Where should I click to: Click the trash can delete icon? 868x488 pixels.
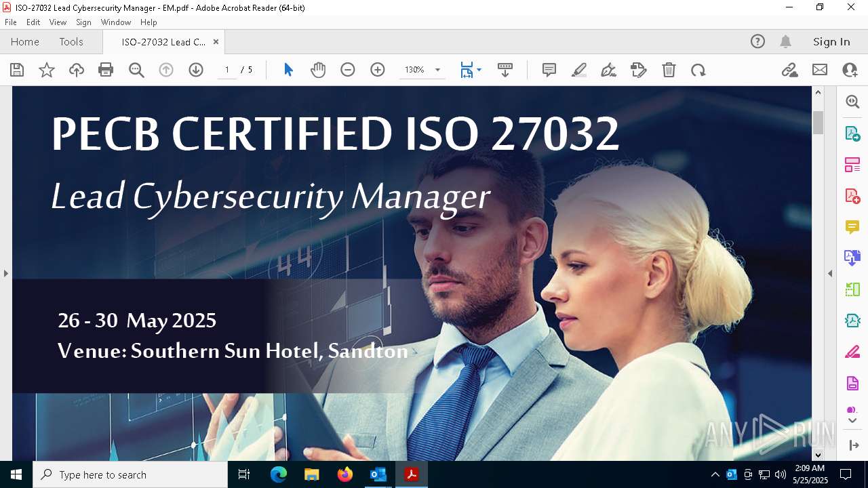(x=669, y=70)
